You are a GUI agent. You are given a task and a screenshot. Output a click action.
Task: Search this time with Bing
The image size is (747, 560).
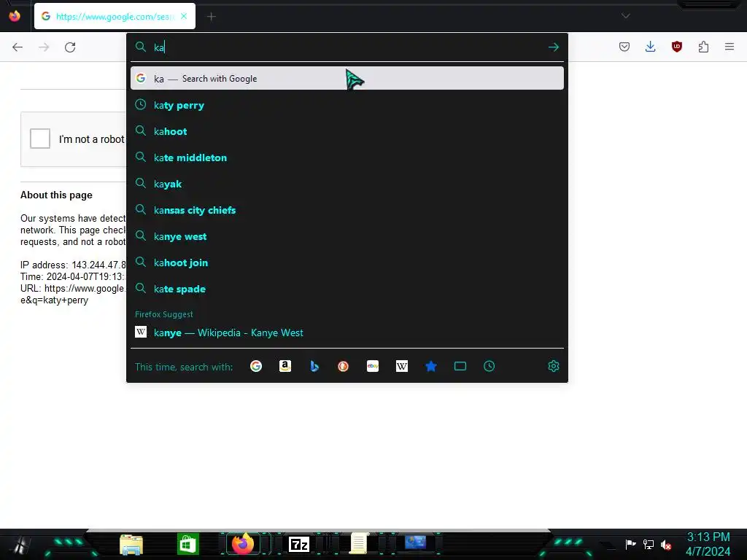coord(314,366)
